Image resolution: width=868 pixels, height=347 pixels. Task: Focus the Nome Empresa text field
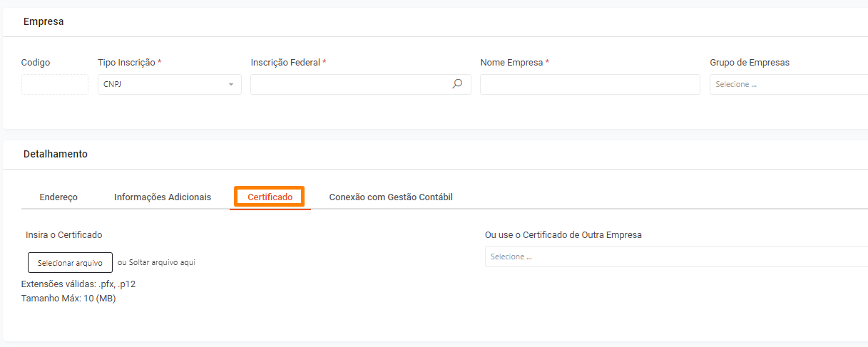tap(590, 84)
